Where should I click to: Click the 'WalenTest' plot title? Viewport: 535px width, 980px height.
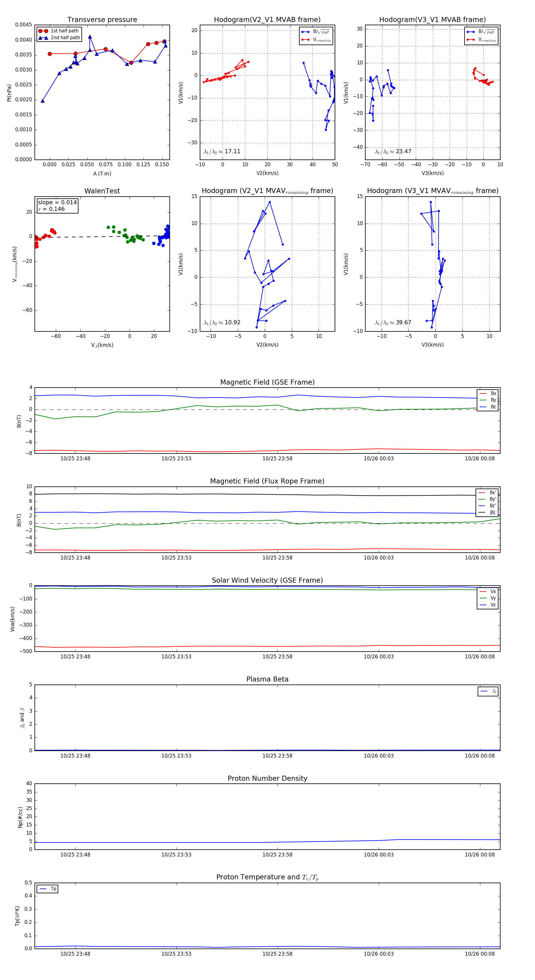coord(102,191)
